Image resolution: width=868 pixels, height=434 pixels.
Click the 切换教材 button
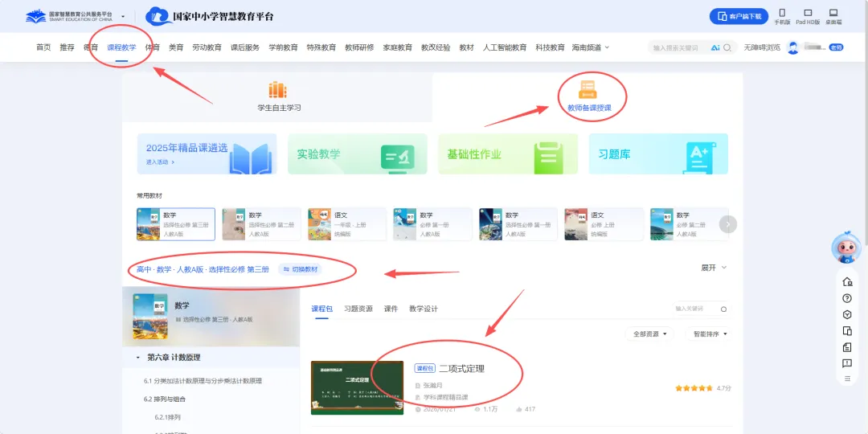coord(301,269)
